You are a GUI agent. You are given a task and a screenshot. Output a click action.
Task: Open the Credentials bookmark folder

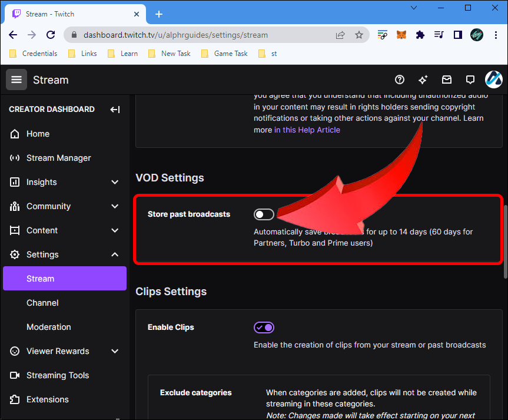34,54
